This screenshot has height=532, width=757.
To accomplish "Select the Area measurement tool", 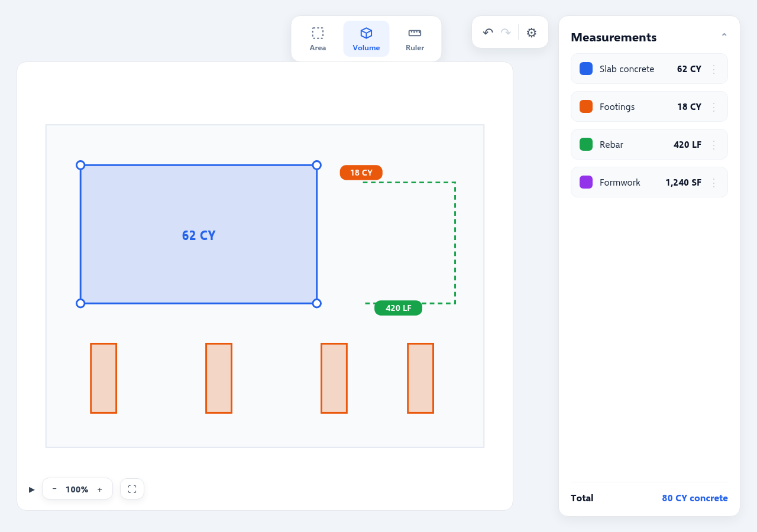I will click(318, 39).
